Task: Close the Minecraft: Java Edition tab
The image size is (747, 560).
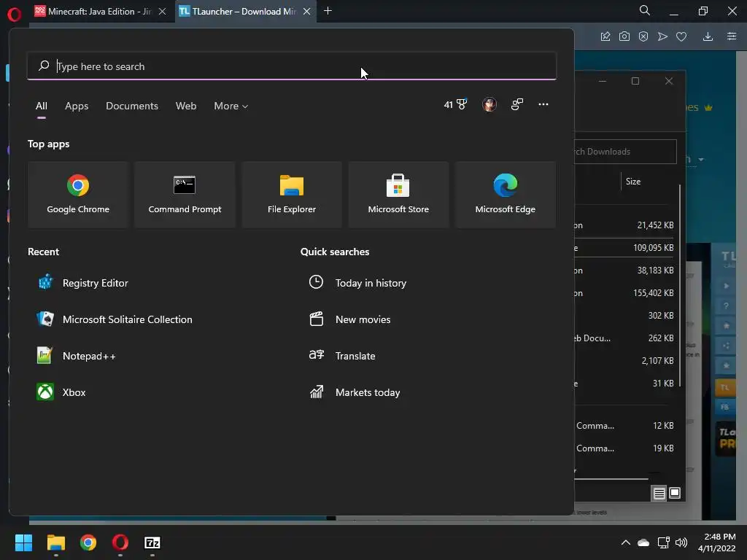Action: [x=162, y=12]
